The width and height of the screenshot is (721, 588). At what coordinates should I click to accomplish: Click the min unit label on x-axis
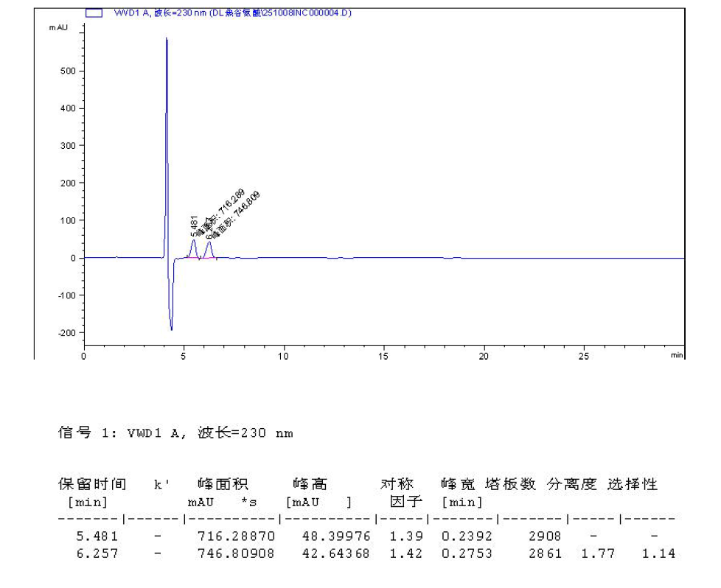click(677, 355)
